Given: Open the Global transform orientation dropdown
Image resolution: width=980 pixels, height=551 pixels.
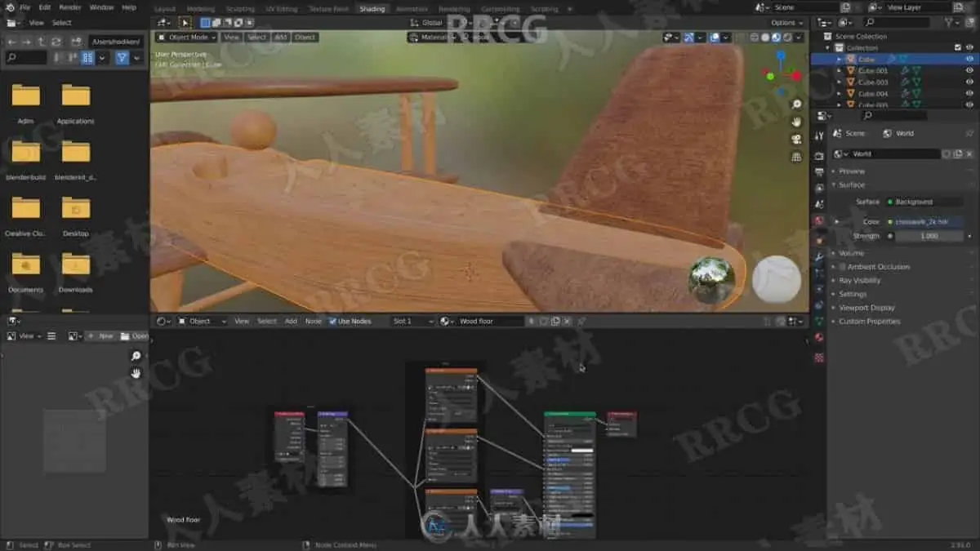Looking at the screenshot, I should click(x=432, y=23).
